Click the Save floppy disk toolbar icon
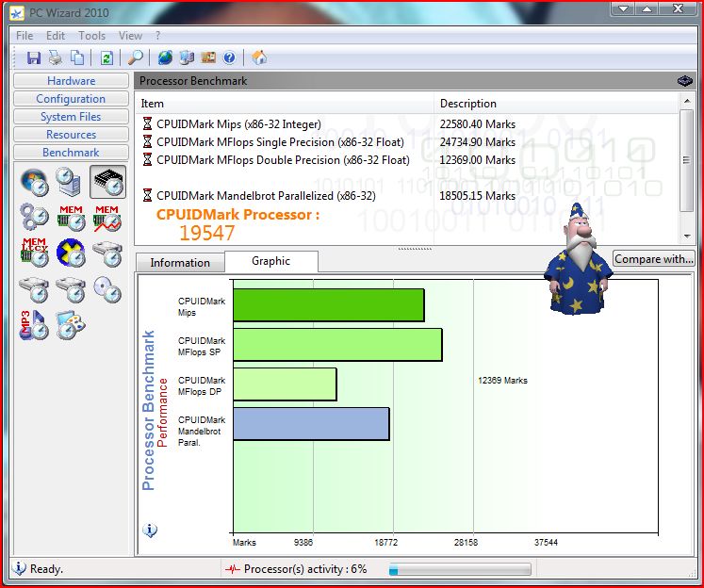Screen dimensions: 704x588 34,57
